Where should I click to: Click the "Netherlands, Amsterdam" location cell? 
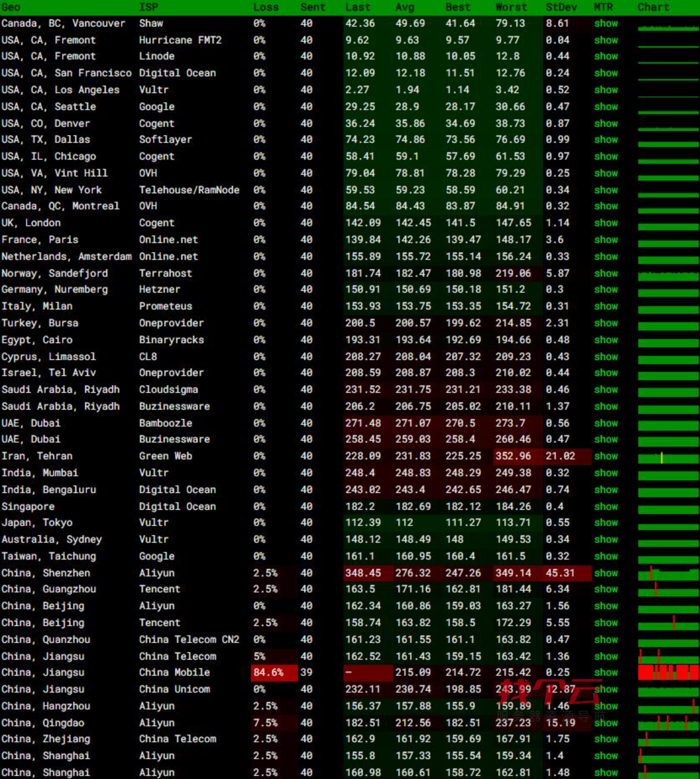click(66, 256)
